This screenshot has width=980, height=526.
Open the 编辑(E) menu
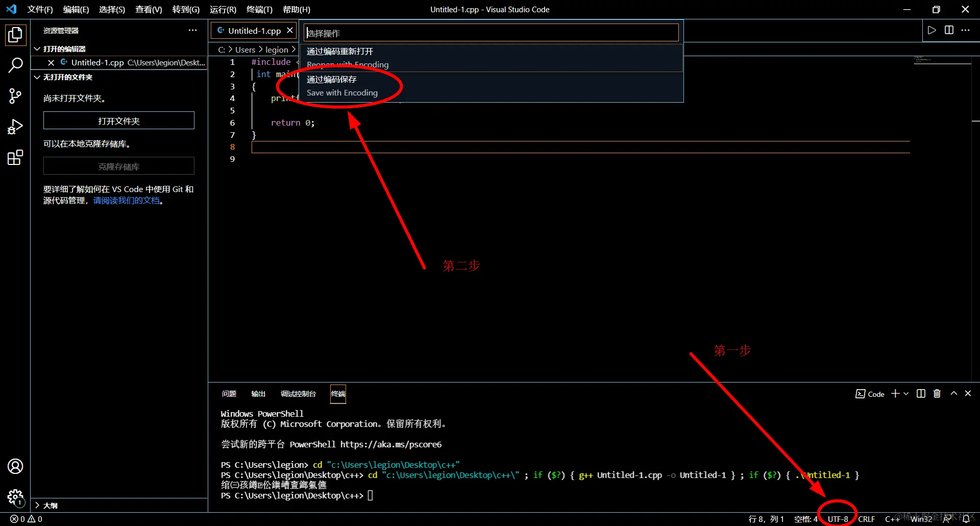point(76,10)
